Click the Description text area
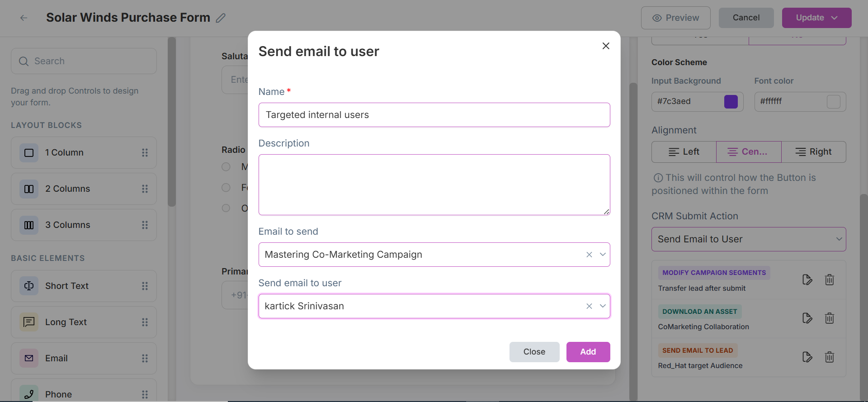 coord(434,184)
